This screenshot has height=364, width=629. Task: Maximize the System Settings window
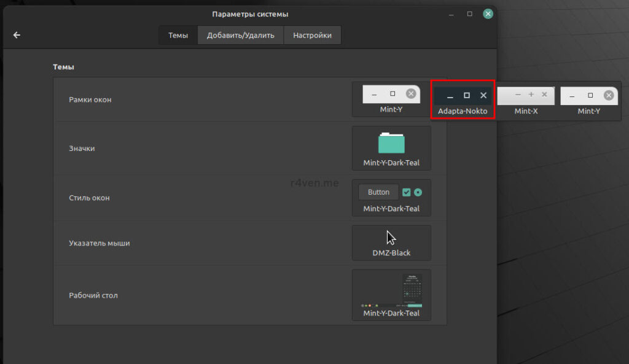point(469,14)
